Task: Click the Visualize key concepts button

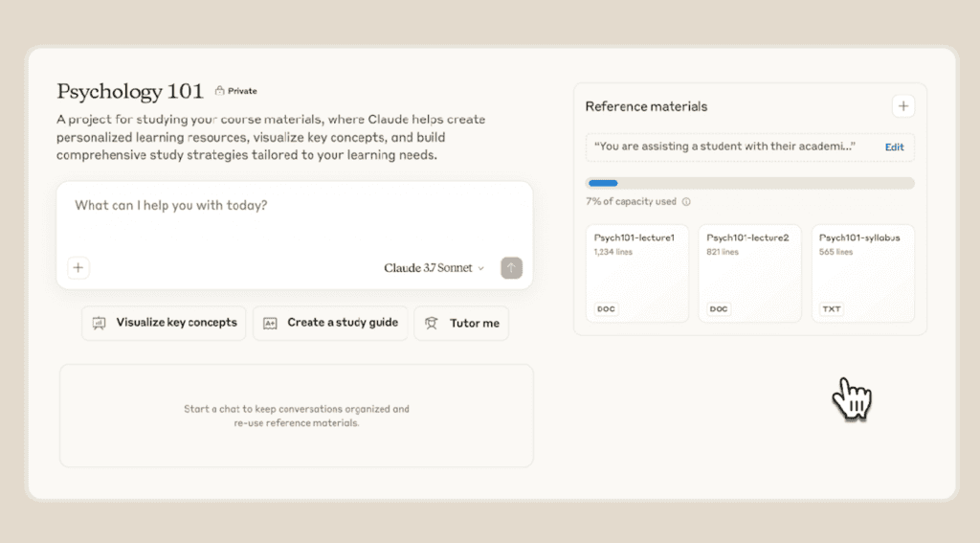Action: [164, 323]
